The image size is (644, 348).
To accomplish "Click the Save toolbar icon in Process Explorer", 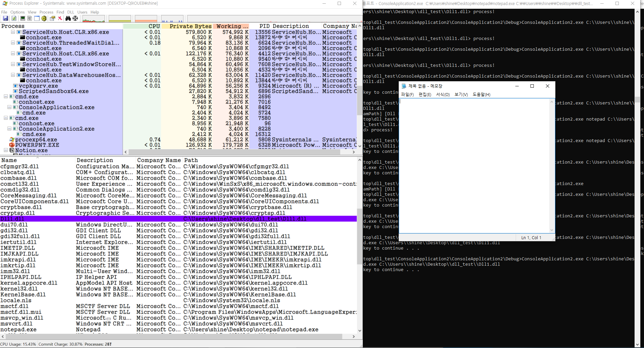I will click(x=5, y=18).
